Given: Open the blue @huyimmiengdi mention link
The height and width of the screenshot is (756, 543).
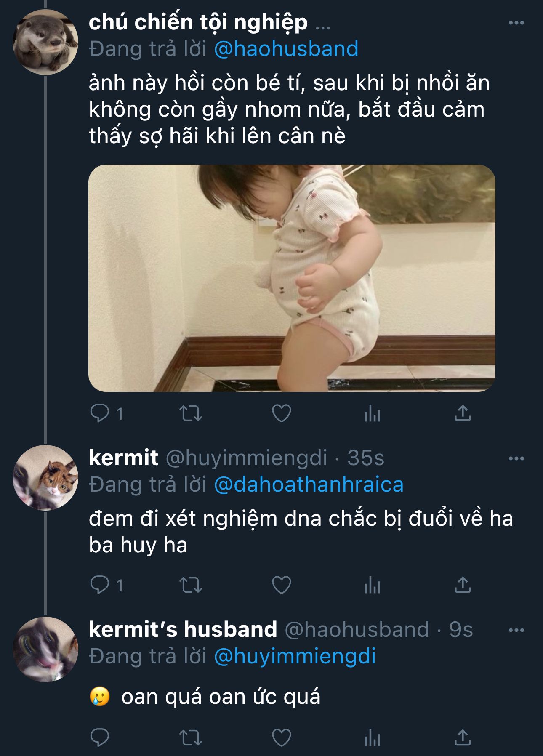Looking at the screenshot, I should click(x=295, y=656).
